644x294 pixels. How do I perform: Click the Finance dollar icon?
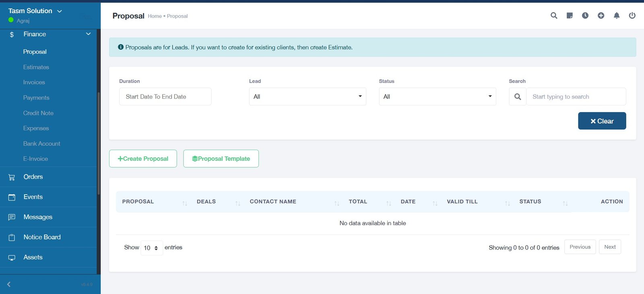[x=12, y=35]
